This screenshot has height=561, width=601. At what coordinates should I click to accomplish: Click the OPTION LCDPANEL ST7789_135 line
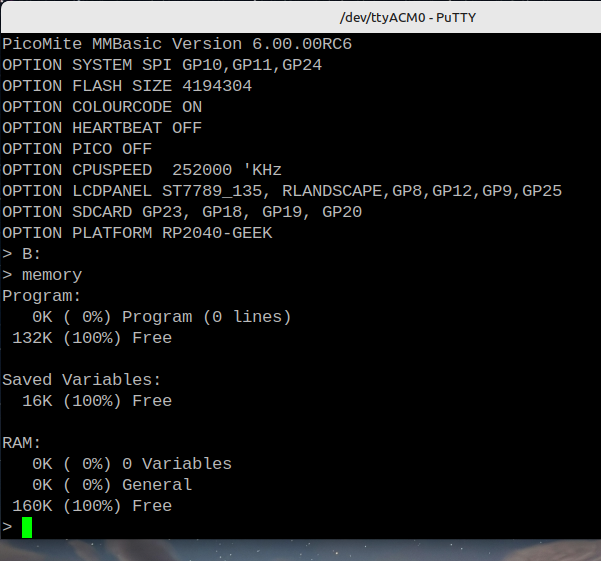pyautogui.click(x=281, y=191)
